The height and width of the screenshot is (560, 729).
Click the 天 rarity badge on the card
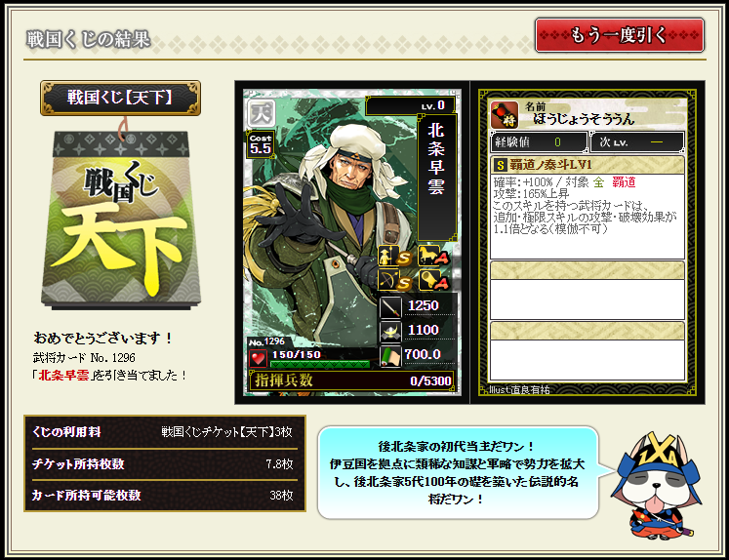pyautogui.click(x=261, y=113)
